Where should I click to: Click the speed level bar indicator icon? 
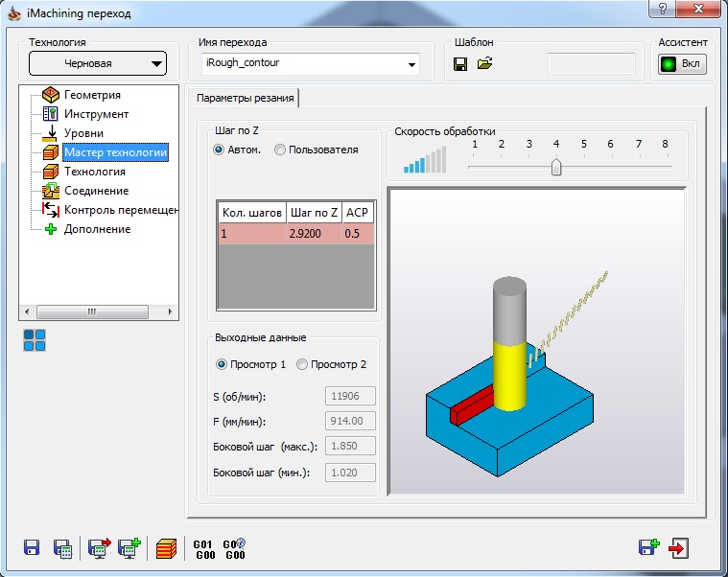pos(425,159)
